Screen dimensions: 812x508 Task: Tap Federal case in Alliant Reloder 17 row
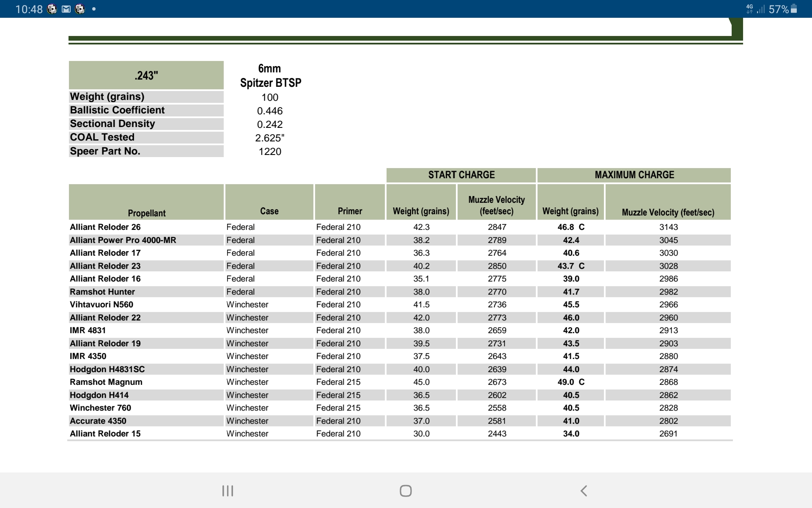[x=241, y=253]
